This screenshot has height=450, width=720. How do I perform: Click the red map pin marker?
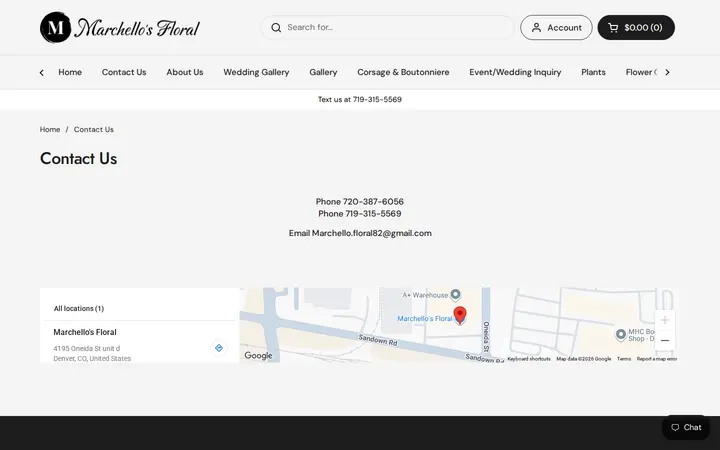[x=460, y=315]
